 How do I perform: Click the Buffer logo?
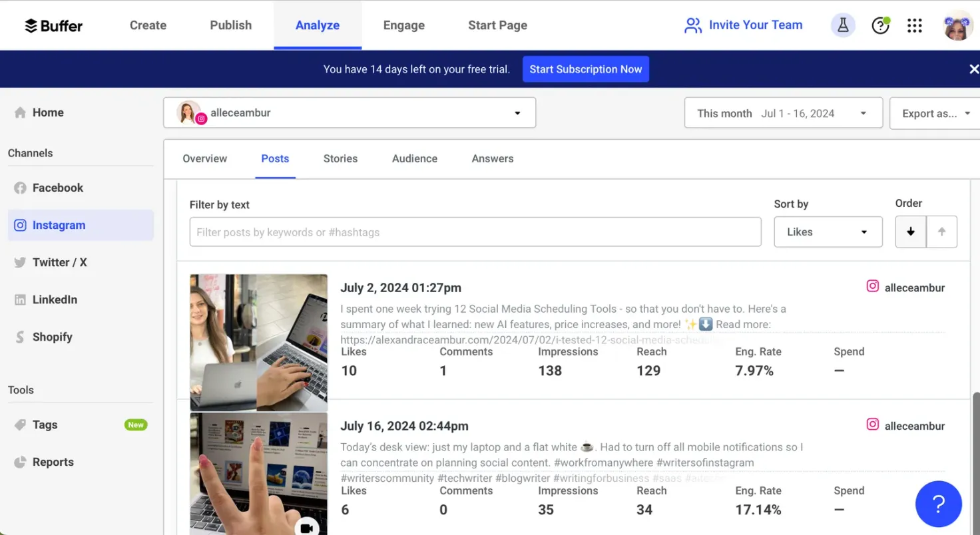point(53,25)
